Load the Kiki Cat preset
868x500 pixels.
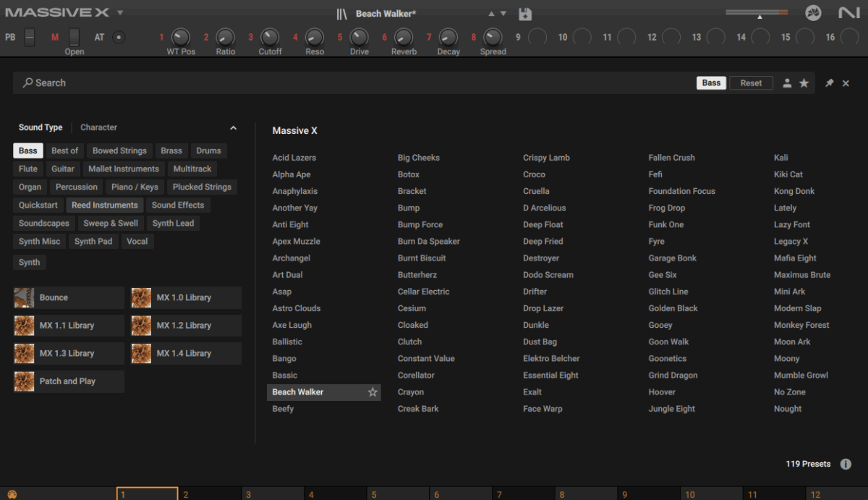tap(788, 174)
